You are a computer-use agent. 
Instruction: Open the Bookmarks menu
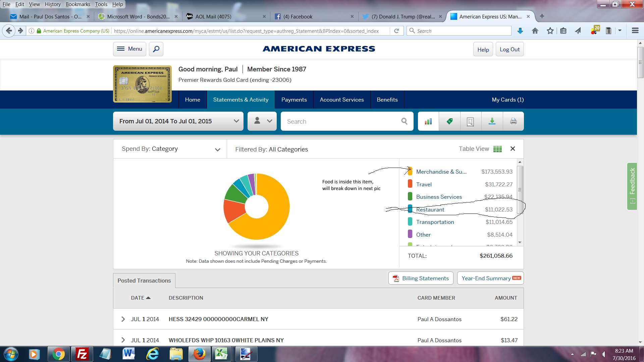click(x=78, y=4)
